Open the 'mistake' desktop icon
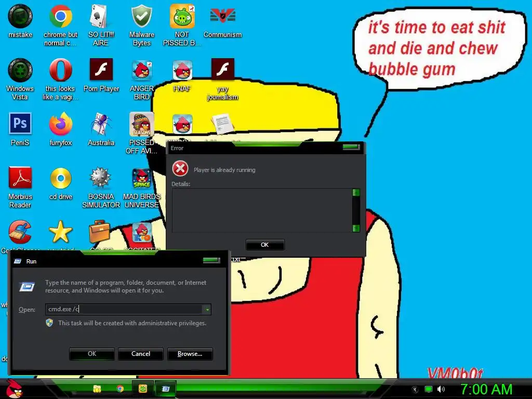The image size is (532, 399). 20,16
